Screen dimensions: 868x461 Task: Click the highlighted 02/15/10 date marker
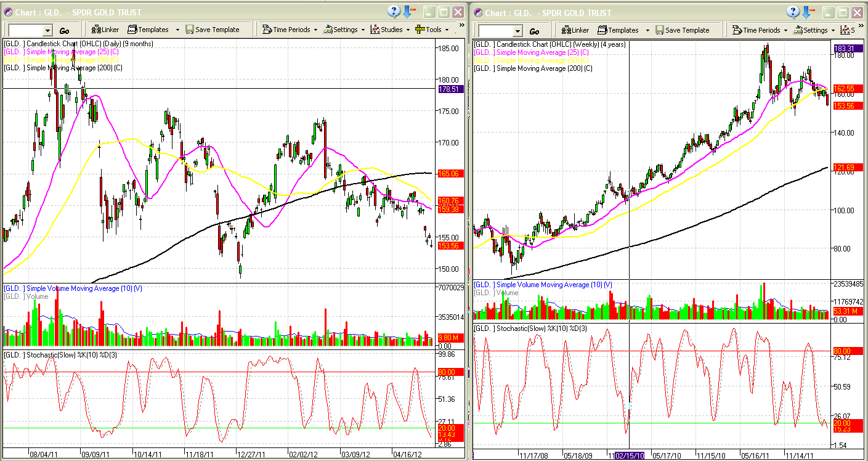click(629, 455)
